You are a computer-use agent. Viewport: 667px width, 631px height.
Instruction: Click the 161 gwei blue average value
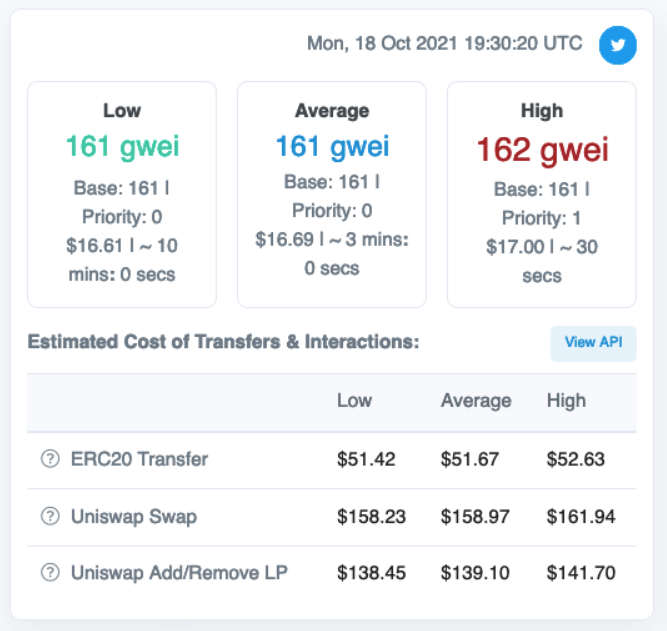[x=332, y=147]
